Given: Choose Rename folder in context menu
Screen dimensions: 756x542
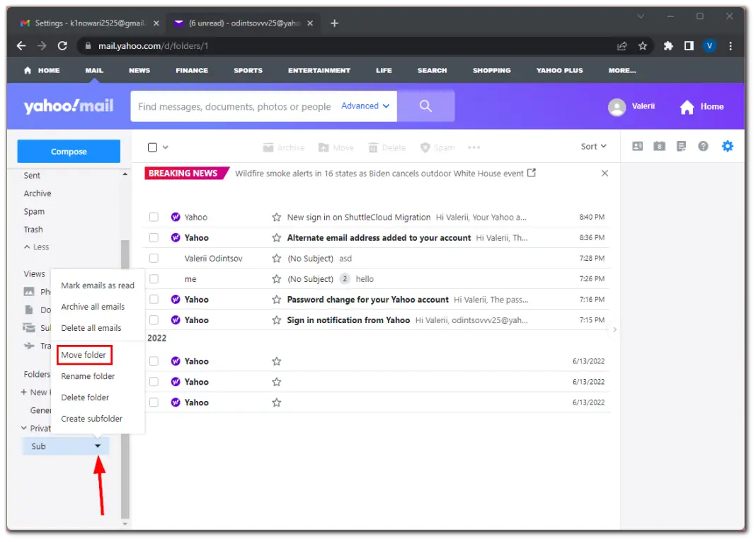Looking at the screenshot, I should (88, 376).
